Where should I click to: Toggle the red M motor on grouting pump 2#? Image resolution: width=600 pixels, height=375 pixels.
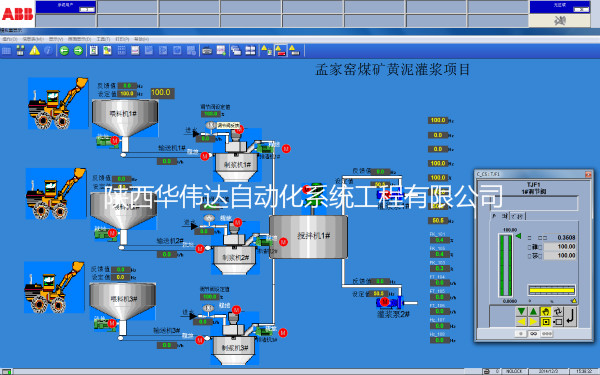coord(385,302)
